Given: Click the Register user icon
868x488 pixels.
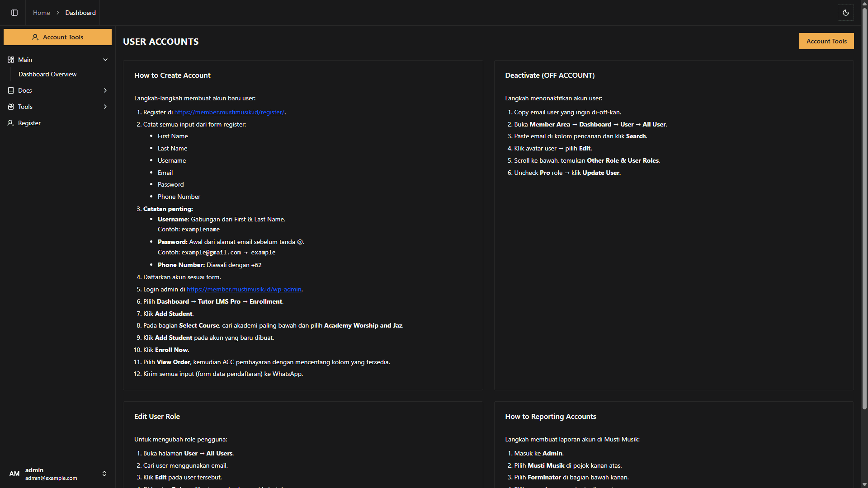Looking at the screenshot, I should tap(11, 123).
